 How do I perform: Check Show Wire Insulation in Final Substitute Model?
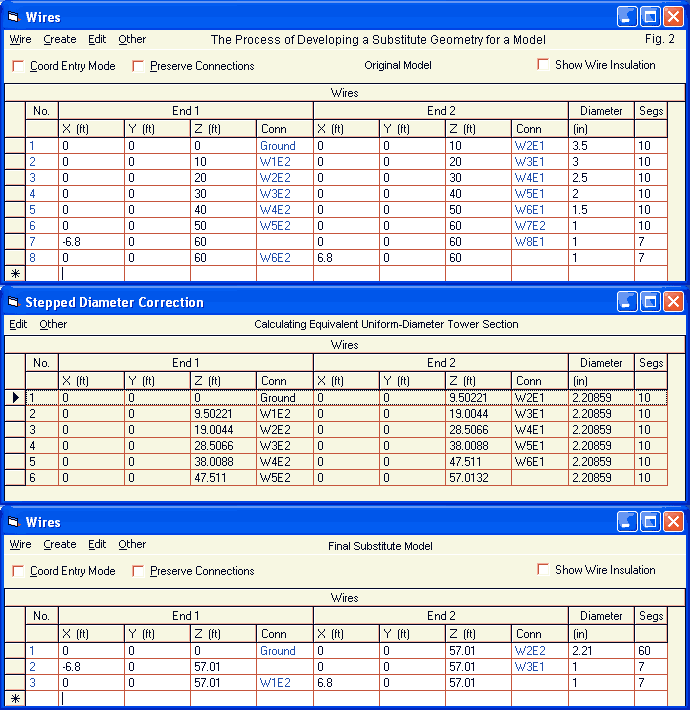pos(543,570)
